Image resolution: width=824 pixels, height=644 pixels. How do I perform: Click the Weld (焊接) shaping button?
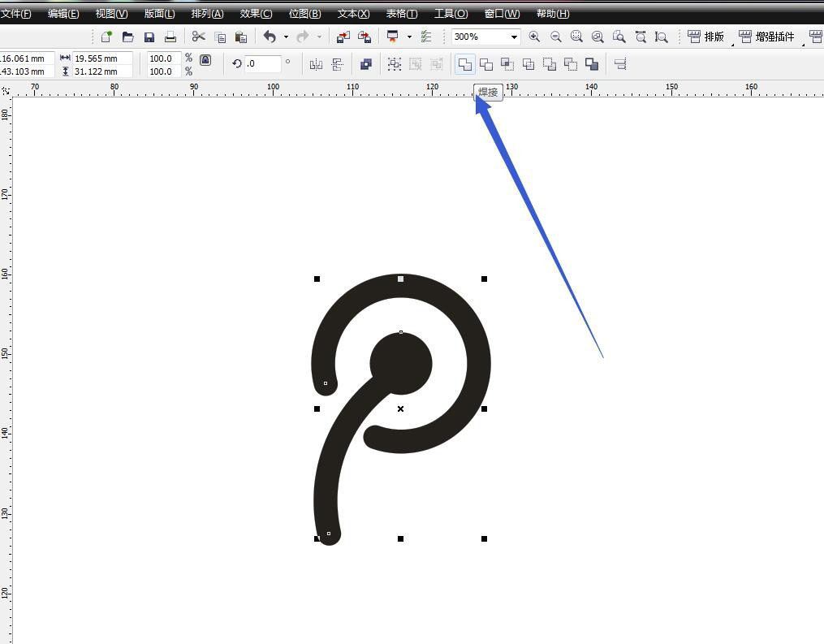464,64
